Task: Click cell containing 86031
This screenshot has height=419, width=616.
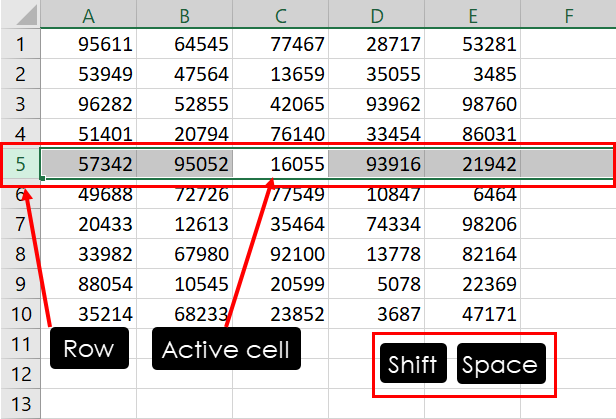Action: [x=473, y=134]
